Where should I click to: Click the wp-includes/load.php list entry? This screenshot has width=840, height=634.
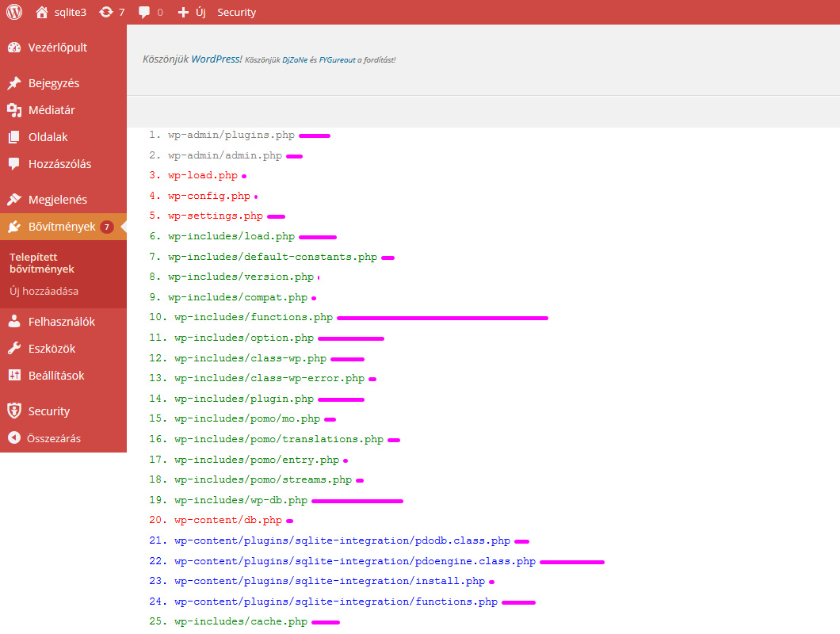coord(231,236)
